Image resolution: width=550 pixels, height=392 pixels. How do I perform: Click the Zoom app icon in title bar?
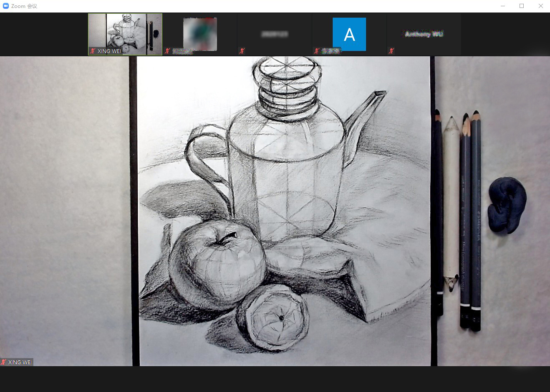tap(6, 6)
